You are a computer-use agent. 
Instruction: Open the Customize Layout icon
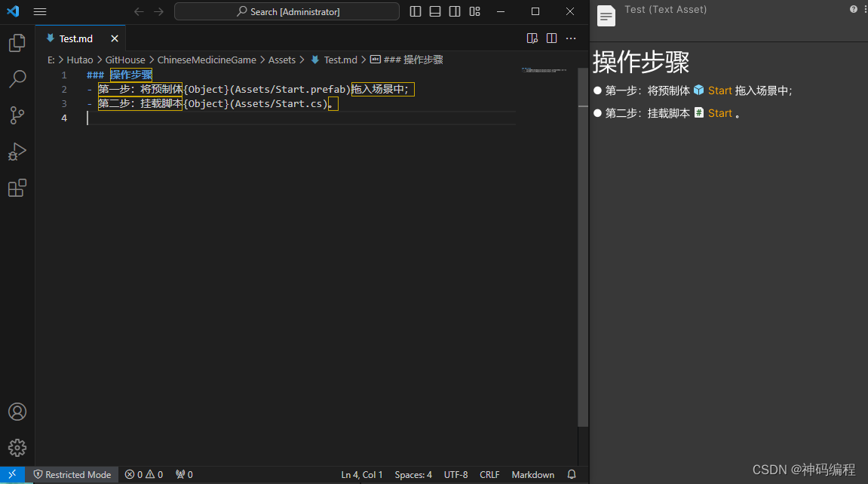click(474, 11)
